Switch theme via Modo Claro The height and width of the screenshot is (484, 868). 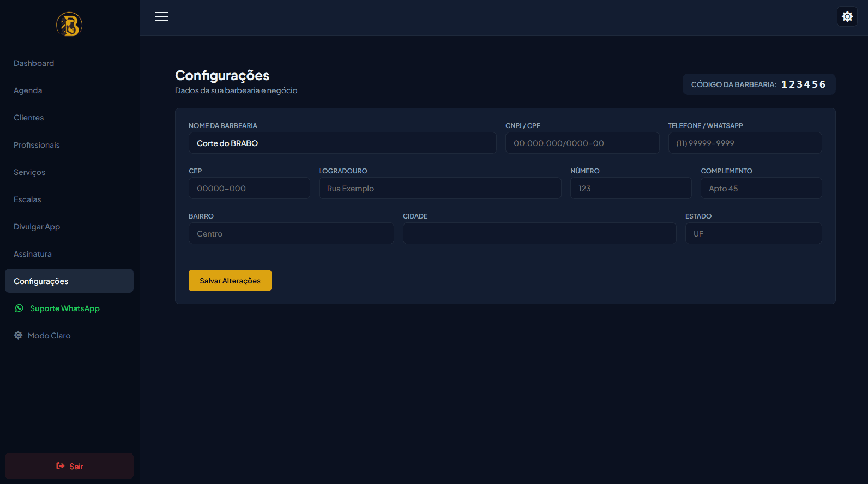tap(69, 336)
